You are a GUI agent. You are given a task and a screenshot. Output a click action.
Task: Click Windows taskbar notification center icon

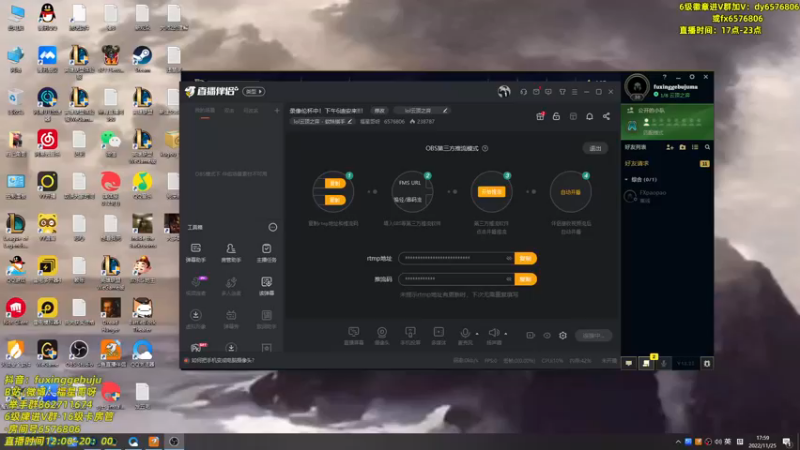tap(786, 442)
